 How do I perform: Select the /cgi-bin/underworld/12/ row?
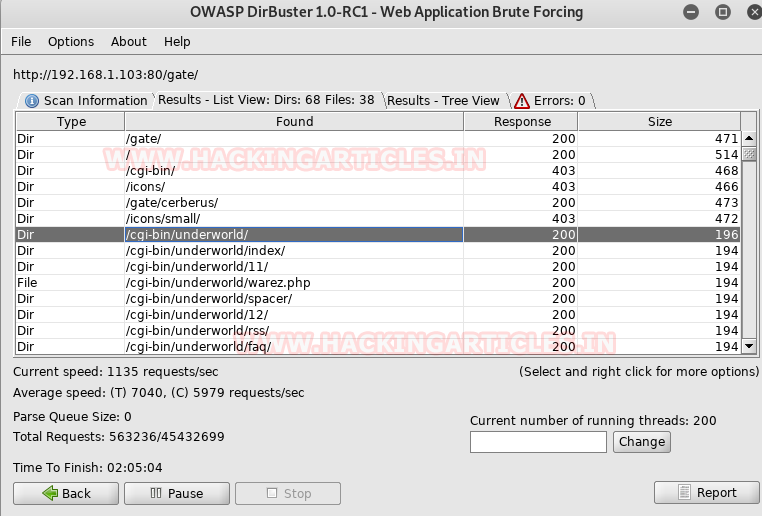pyautogui.click(x=378, y=315)
